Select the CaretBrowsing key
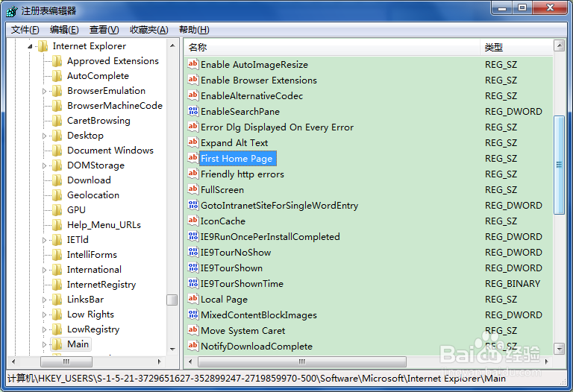Viewport: 573px width, 392px height. coord(98,121)
